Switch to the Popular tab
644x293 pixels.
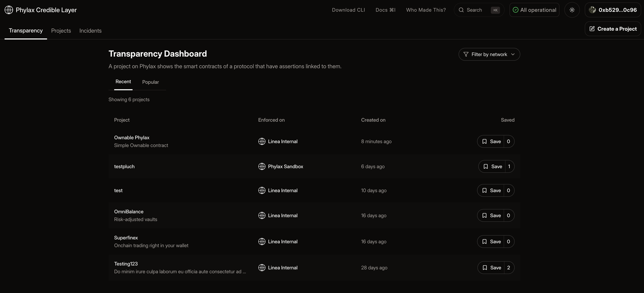coord(150,82)
